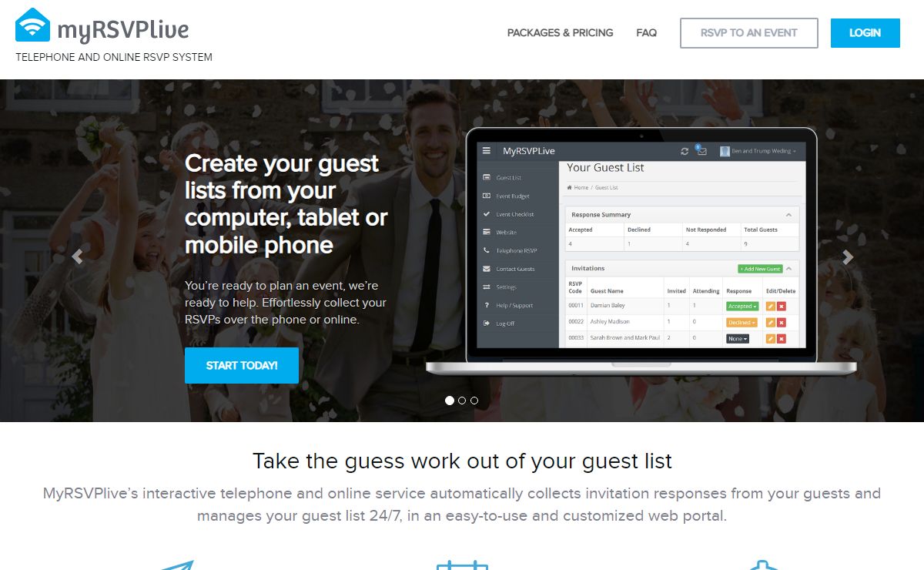This screenshot has width=924, height=570.
Task: Go to previous slide with left arrow
Action: coord(77,257)
